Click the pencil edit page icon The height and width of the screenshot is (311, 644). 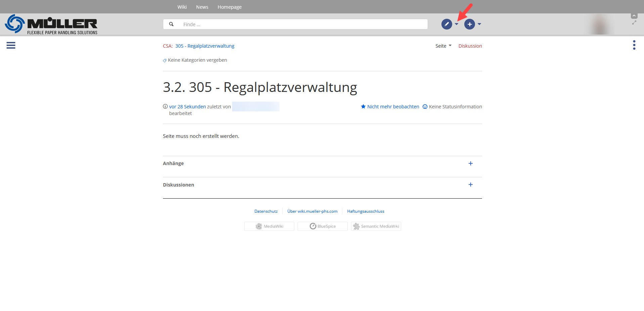point(446,24)
